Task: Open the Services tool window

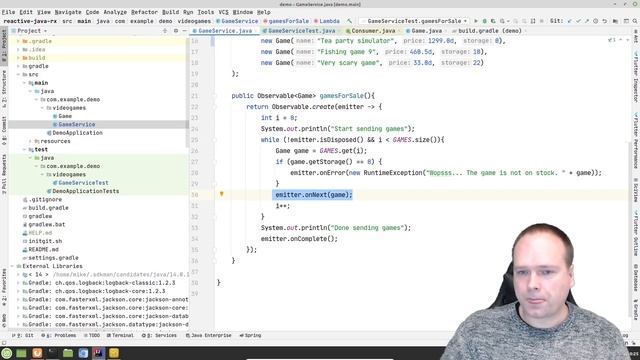Action: click(x=160, y=336)
